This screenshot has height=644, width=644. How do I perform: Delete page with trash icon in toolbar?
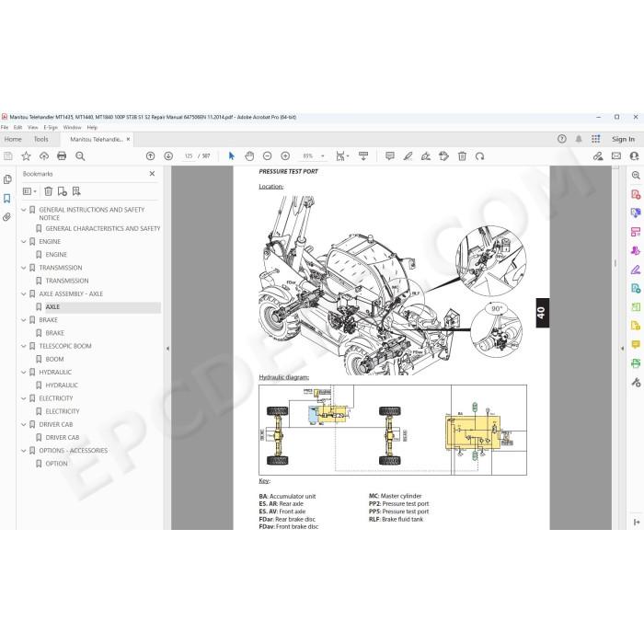coord(462,156)
